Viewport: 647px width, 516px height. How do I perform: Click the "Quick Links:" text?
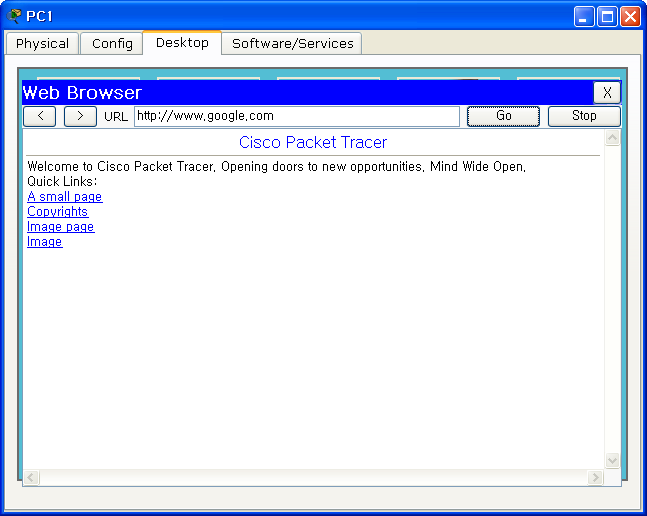[62, 181]
